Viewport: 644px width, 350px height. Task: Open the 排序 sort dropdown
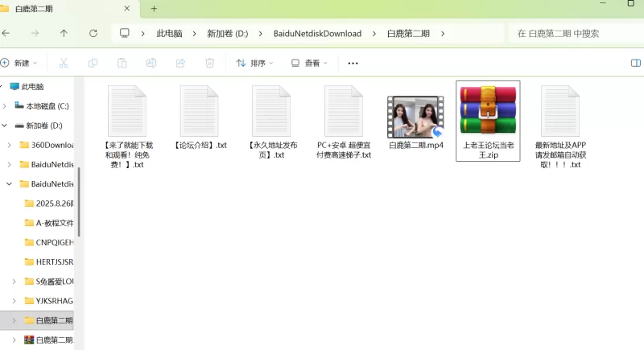[x=254, y=63]
